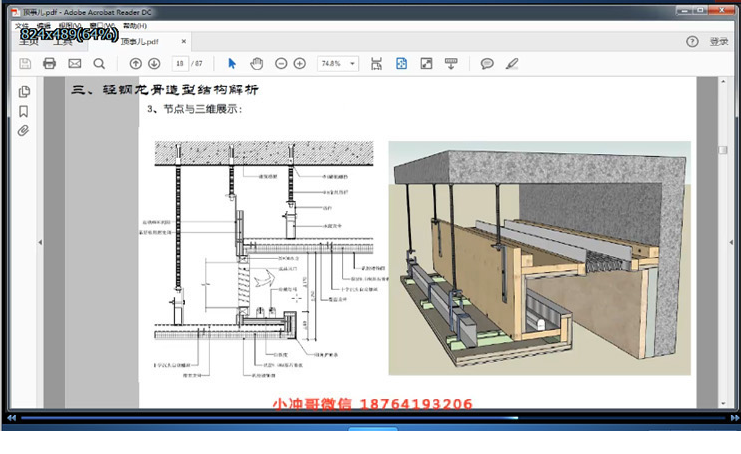Print the document with printer icon
Screen dimensions: 741x454
(x=49, y=63)
